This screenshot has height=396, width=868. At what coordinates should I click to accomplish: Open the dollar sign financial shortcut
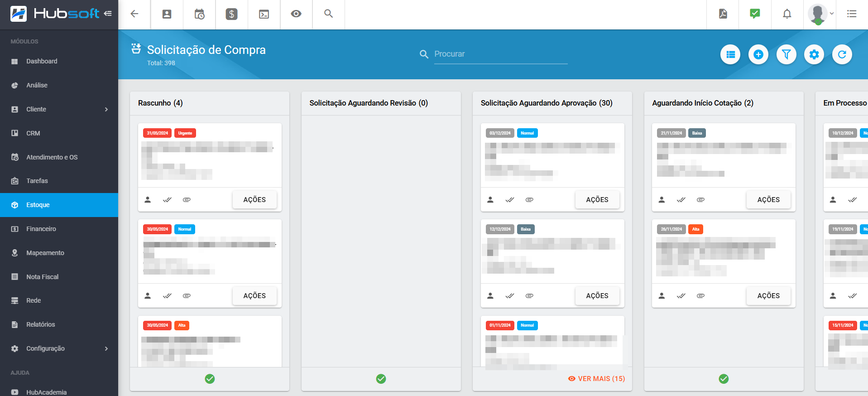tap(232, 14)
